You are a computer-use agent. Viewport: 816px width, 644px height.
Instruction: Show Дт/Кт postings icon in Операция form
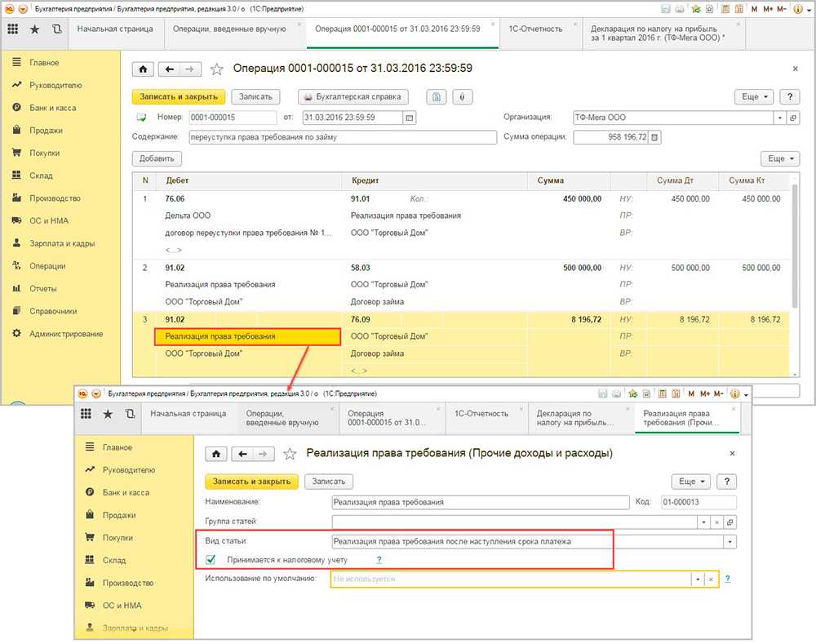point(436,97)
